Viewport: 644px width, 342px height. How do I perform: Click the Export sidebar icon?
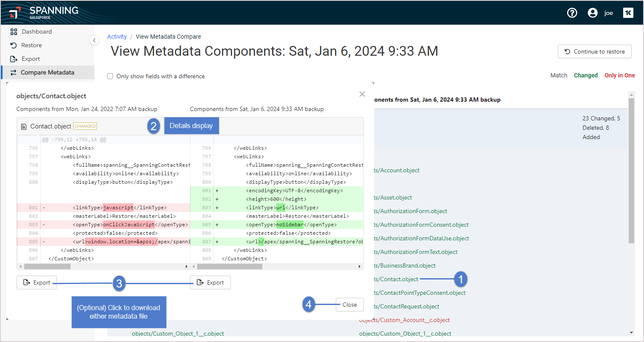pos(14,59)
